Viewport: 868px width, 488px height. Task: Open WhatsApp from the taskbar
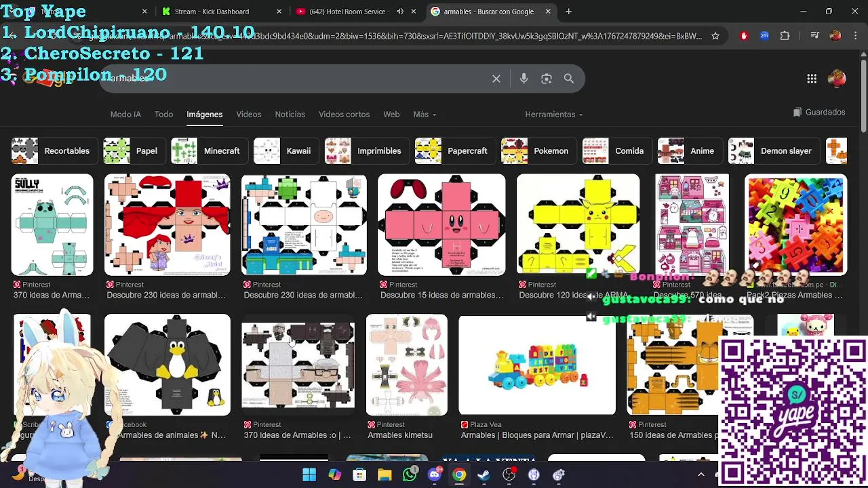(x=410, y=474)
